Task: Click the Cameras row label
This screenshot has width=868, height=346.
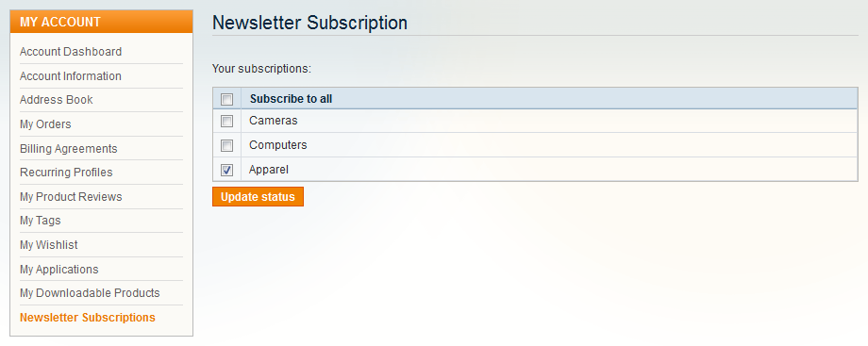Action: coord(274,120)
